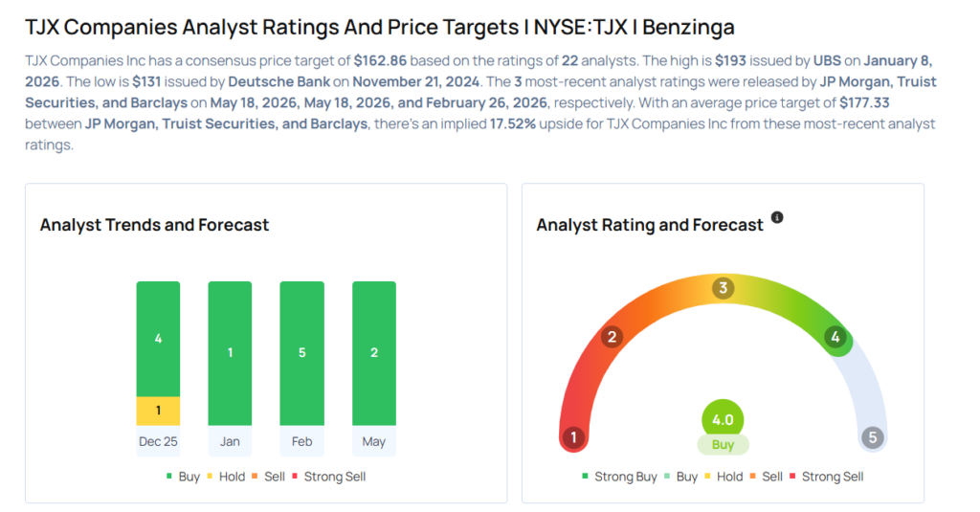Open the Deutsche Bank link in summary
980x512 pixels.
click(x=278, y=82)
